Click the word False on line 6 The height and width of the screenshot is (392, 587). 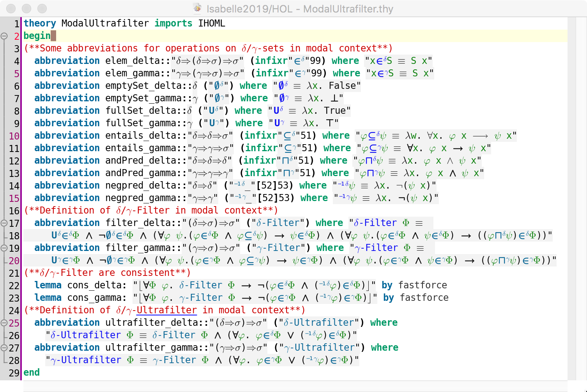pyautogui.click(x=342, y=86)
